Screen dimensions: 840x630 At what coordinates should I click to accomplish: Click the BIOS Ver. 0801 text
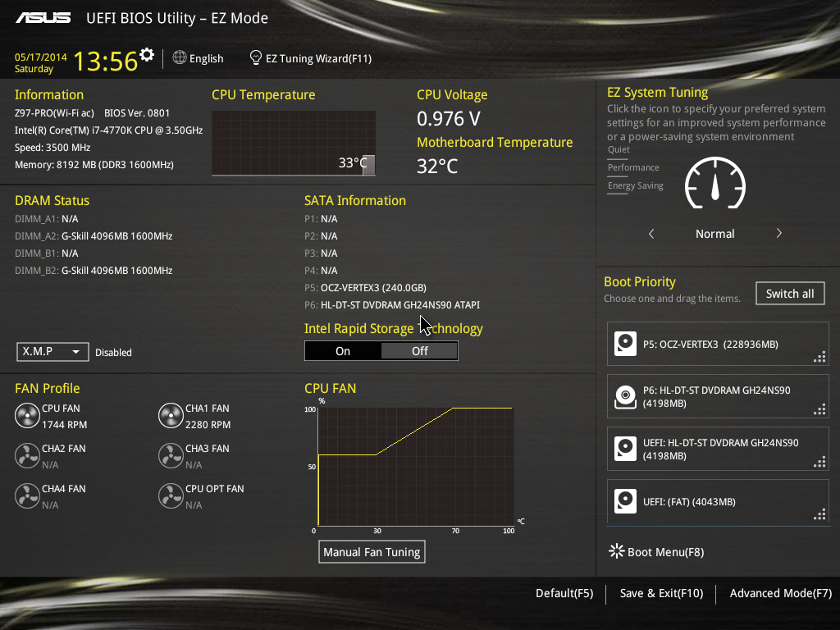[x=137, y=113]
